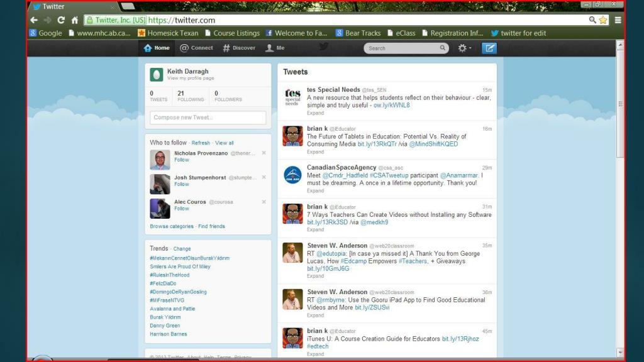
Task: Go back with the browser back arrow
Action: (34, 19)
